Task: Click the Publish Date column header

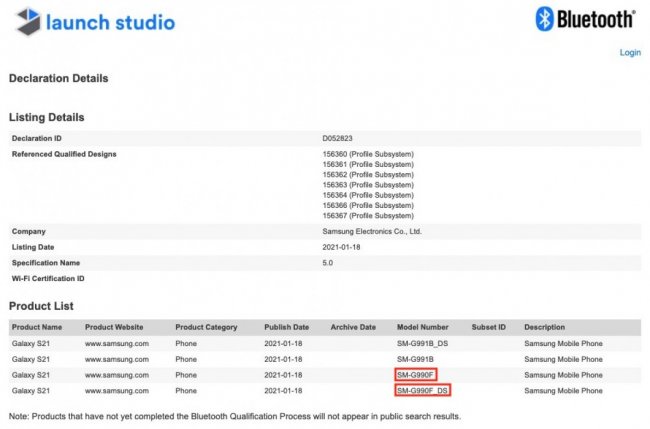Action: pyautogui.click(x=287, y=327)
